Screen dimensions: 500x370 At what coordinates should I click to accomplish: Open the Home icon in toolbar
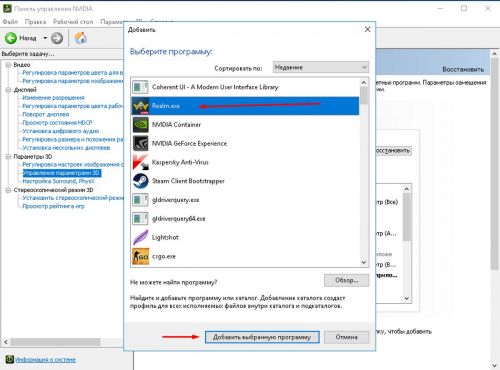[x=80, y=38]
